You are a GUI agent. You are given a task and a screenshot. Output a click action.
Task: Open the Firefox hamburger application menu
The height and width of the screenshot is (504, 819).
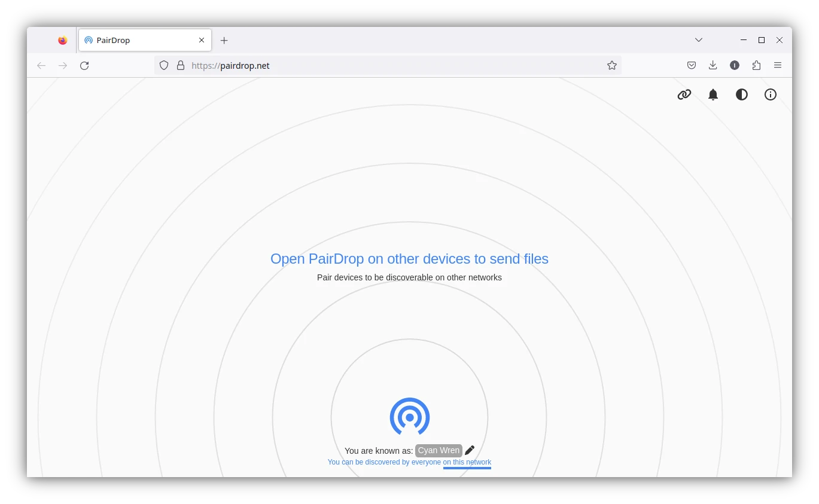point(778,66)
